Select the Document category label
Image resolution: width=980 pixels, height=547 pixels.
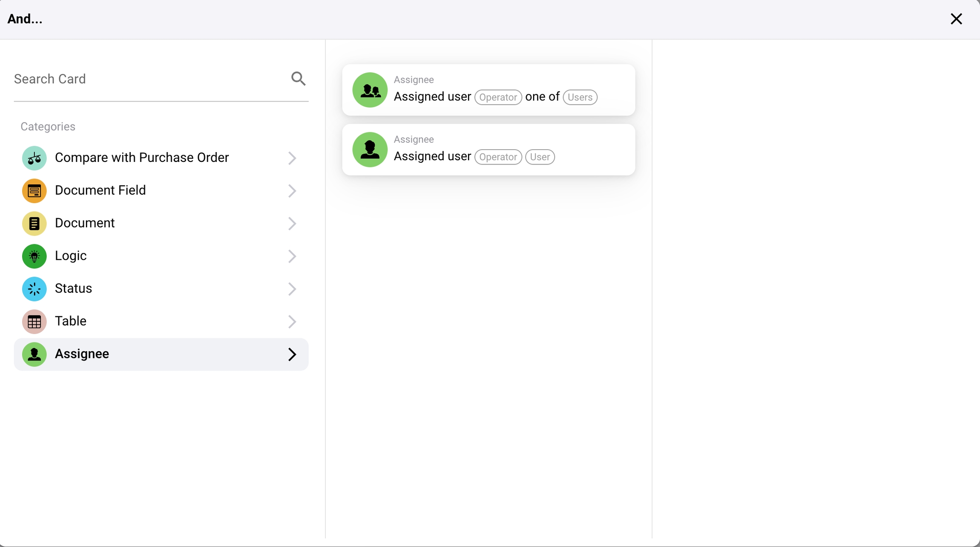[x=85, y=223]
